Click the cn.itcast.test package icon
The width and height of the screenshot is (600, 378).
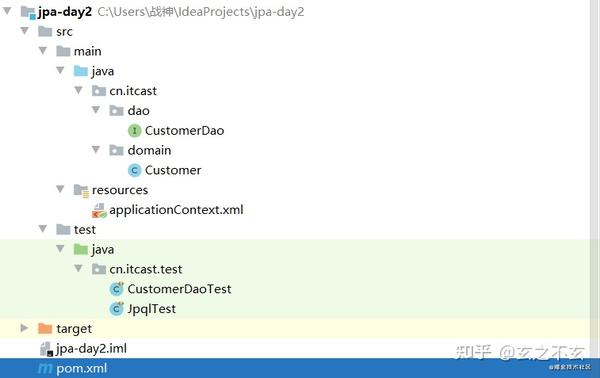99,269
